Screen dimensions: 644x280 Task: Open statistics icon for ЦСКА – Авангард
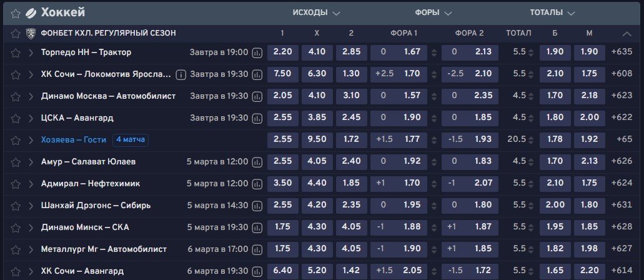257,118
